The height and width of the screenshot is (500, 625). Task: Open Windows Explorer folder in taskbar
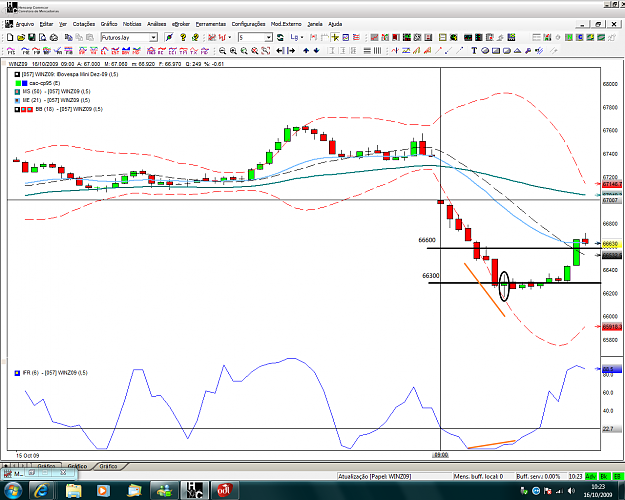click(73, 490)
